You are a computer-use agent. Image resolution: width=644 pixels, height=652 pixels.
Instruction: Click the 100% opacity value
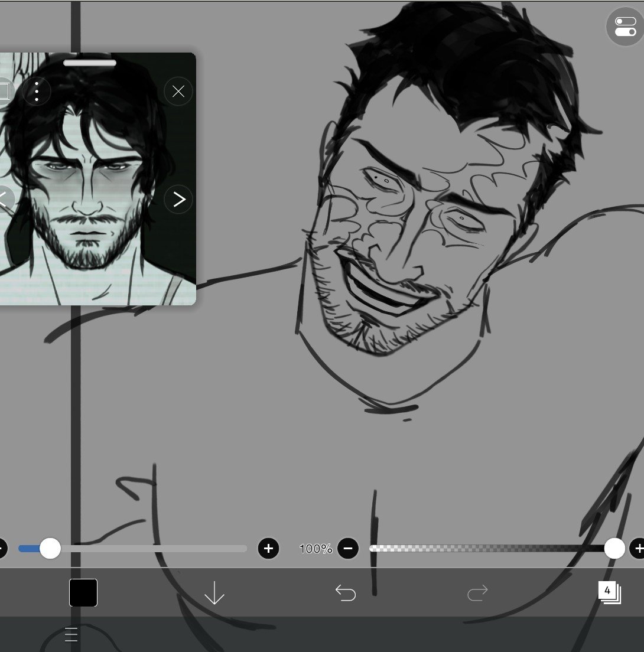(x=316, y=549)
